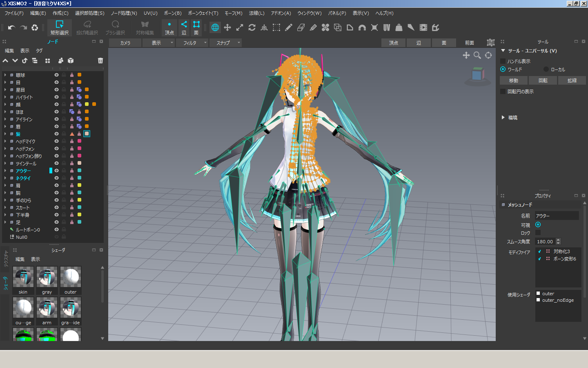Click the 前面 button above viewport
The height and width of the screenshot is (368, 588).
coord(470,43)
